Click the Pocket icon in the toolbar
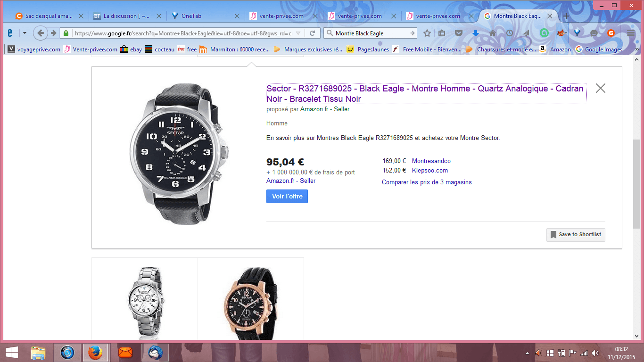The width and height of the screenshot is (644, 362). click(x=458, y=33)
